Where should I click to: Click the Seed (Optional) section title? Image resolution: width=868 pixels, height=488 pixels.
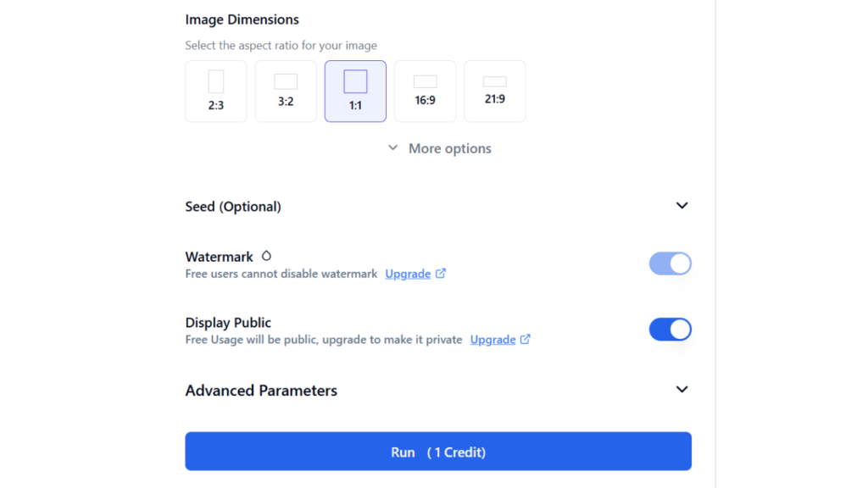(x=233, y=207)
